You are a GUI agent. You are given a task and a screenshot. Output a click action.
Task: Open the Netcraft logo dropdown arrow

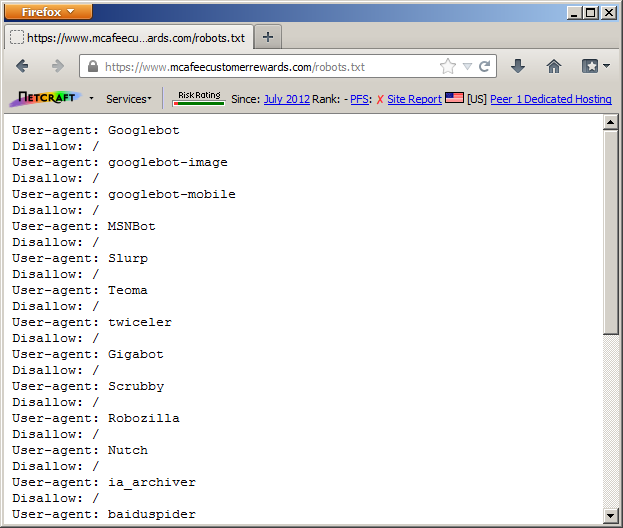click(91, 98)
